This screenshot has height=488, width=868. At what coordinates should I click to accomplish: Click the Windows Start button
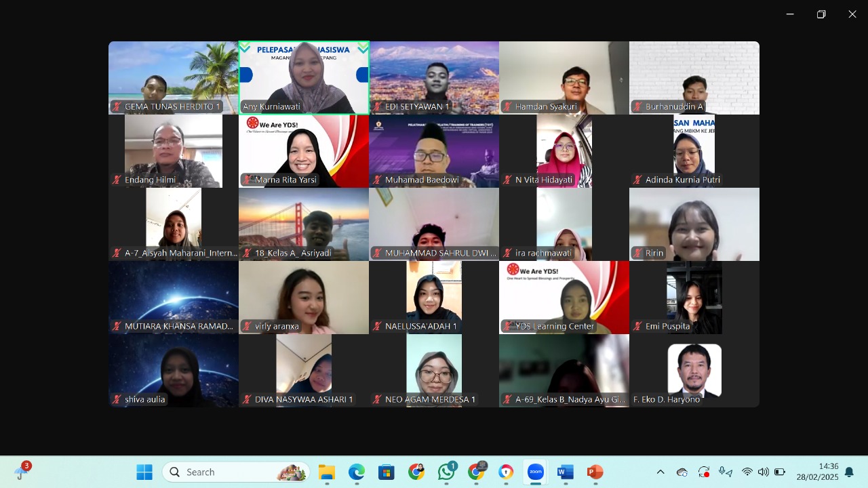(144, 472)
